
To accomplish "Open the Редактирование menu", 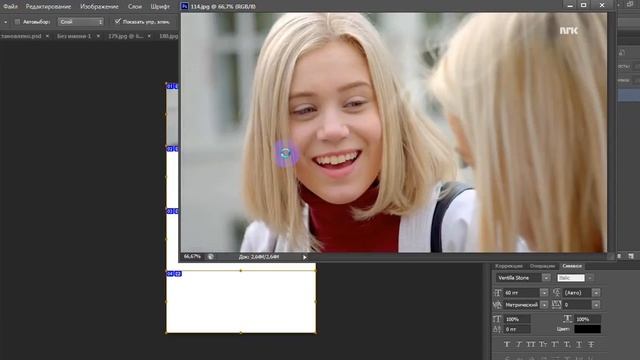I will coord(48,7).
